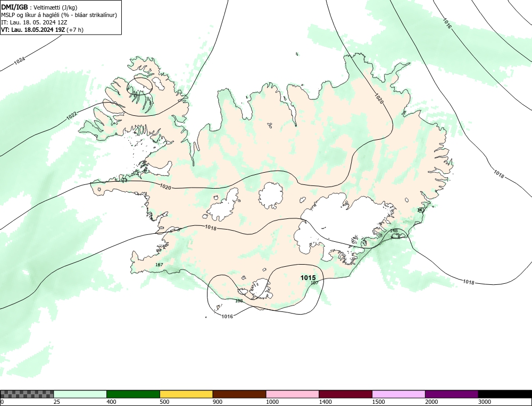Click the dark green 400–500 legend swatch

[x=133, y=394]
